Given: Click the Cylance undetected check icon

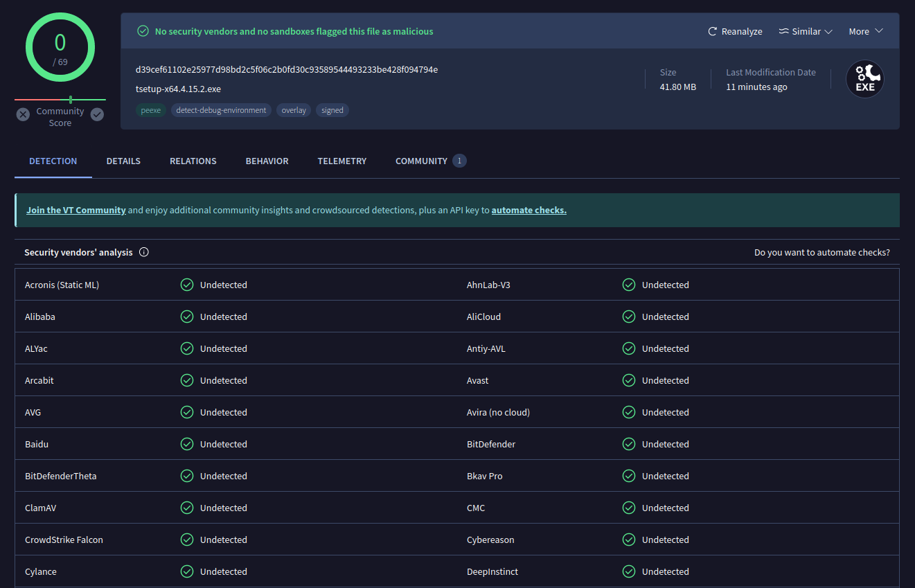Looking at the screenshot, I should (187, 571).
